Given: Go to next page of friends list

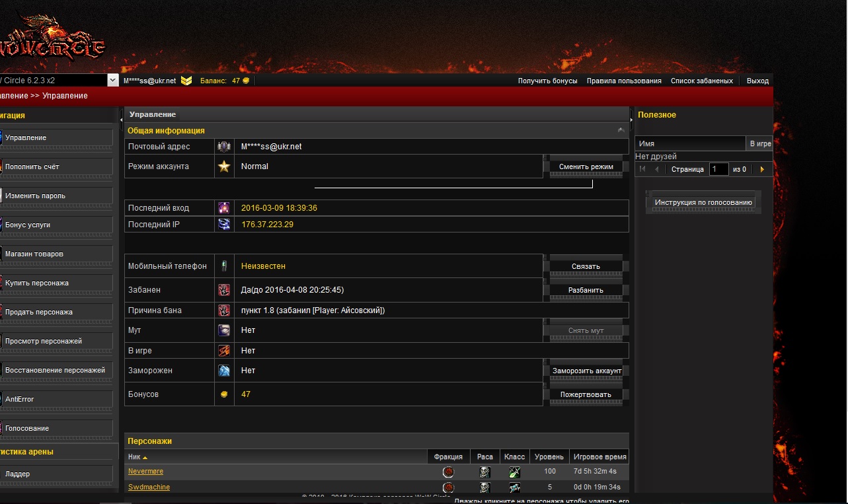Looking at the screenshot, I should 762,169.
